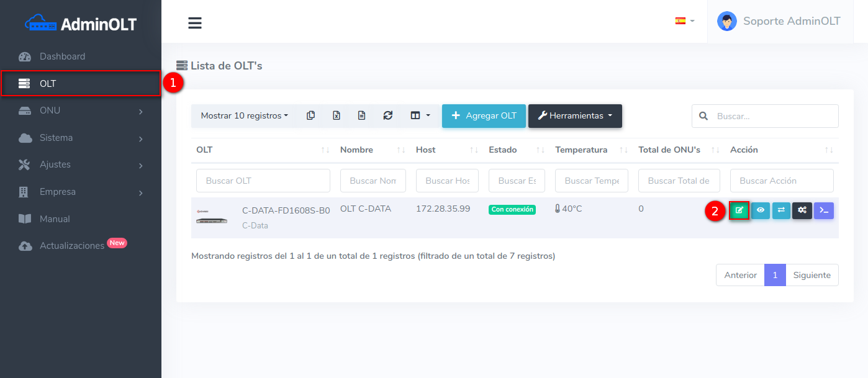Open Dashboard in the sidebar

pos(62,56)
